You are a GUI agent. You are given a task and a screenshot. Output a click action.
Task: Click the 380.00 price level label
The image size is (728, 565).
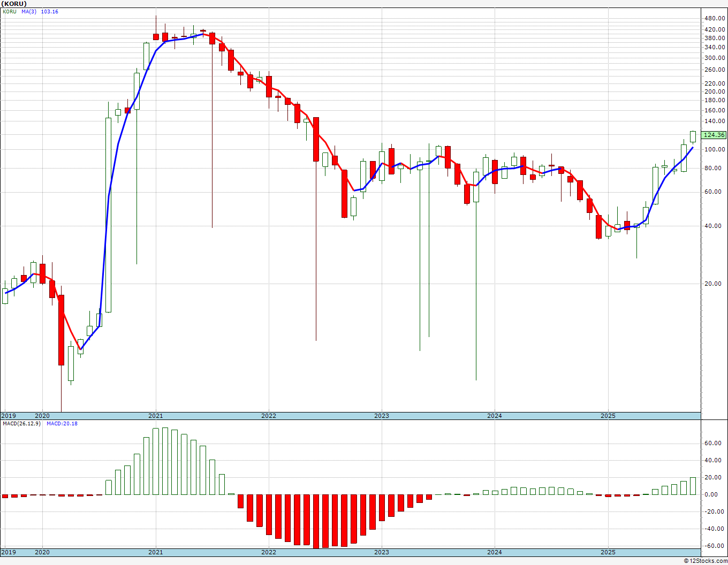715,38
